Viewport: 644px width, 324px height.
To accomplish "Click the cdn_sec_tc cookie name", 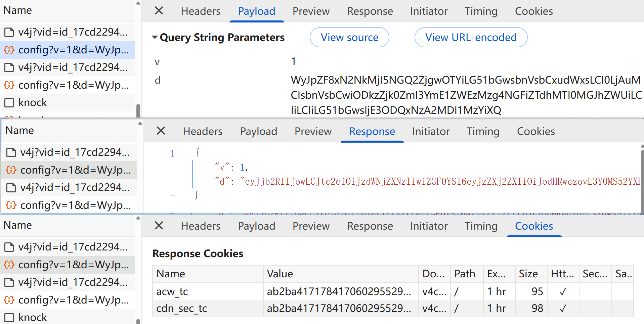I will pos(182,308).
